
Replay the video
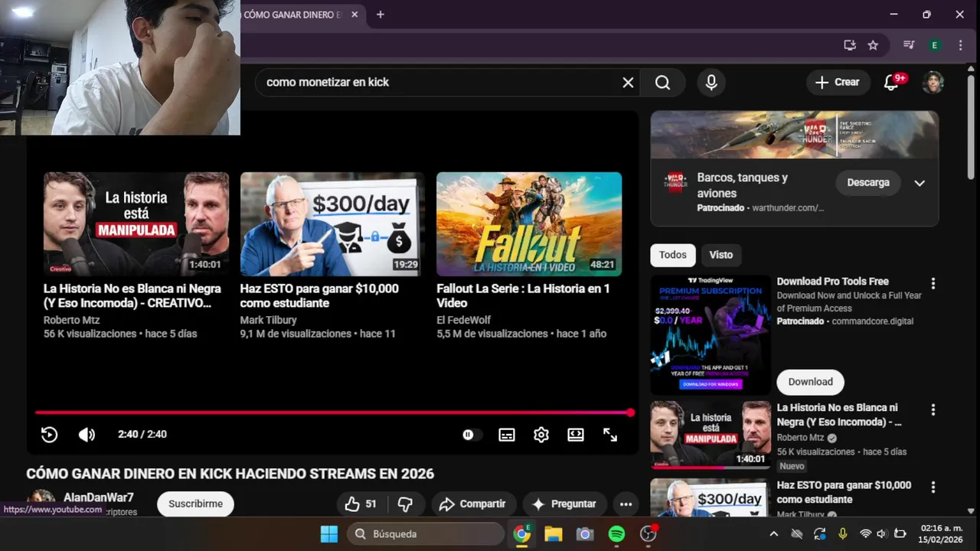click(49, 434)
